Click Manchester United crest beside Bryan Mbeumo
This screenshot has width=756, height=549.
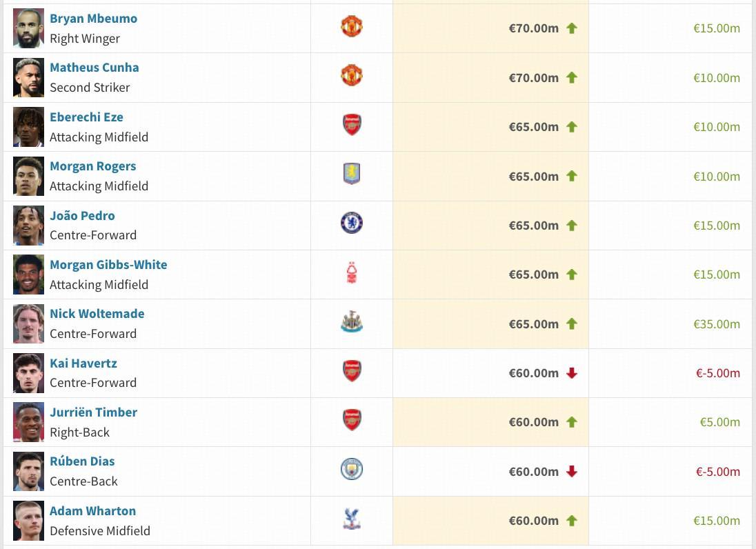coord(352,27)
